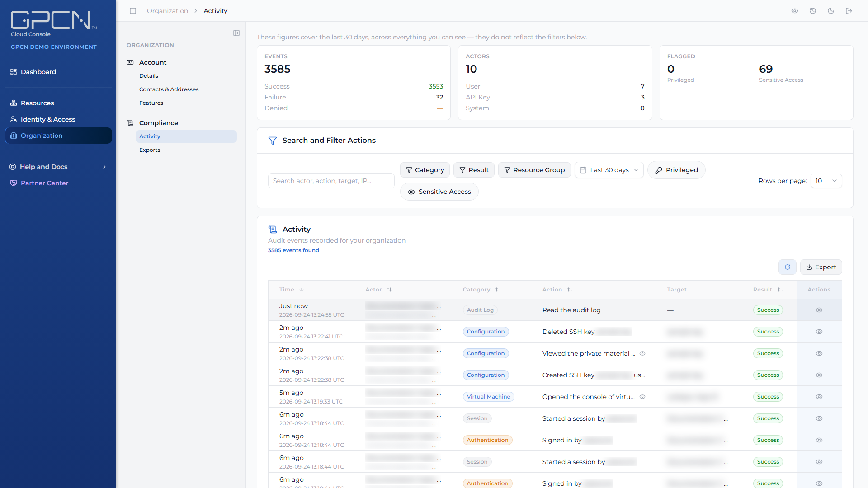Toggle the Privileged filter chip
Screen dimensions: 868x488
(x=676, y=170)
